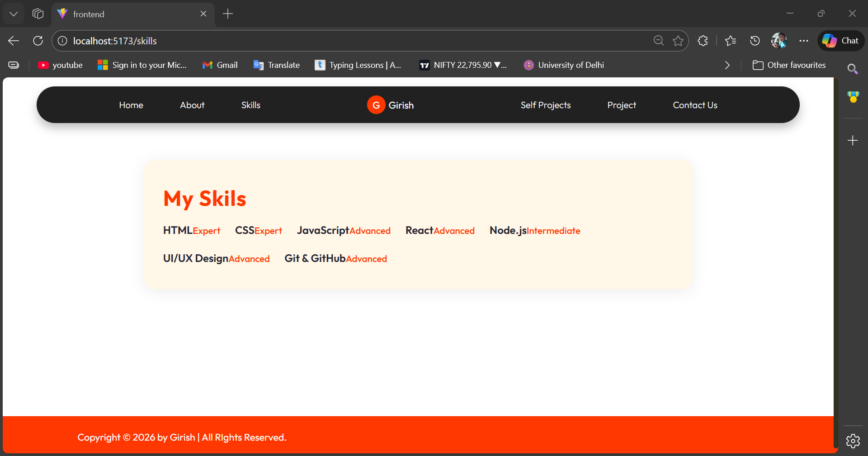This screenshot has width=868, height=456.
Task: Add page to favourites with star icon
Action: pos(678,41)
